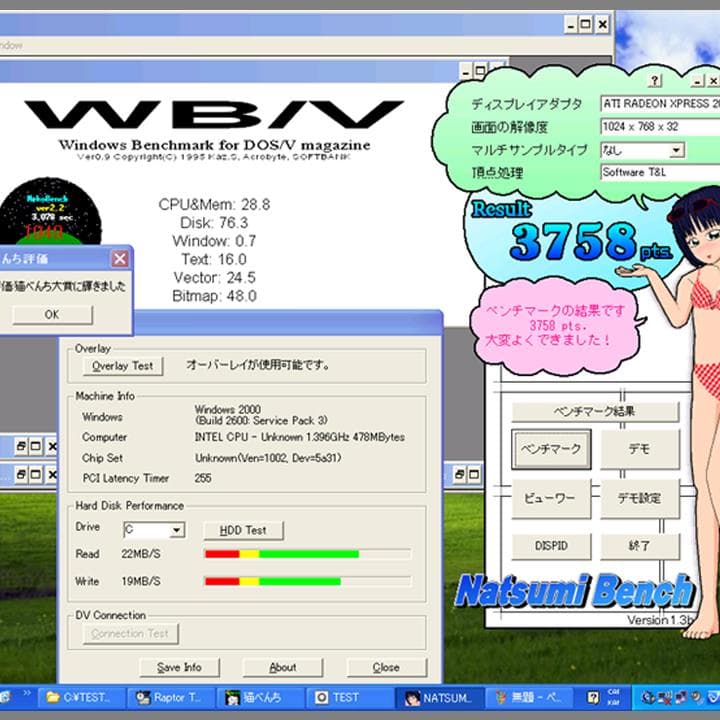The height and width of the screenshot is (720, 720).
Task: Click the Read speed progress bar
Action: pos(308,554)
